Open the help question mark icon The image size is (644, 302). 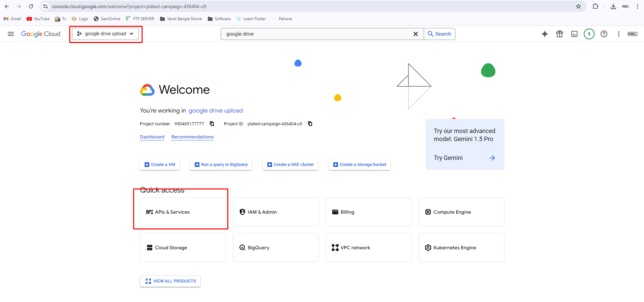click(604, 34)
